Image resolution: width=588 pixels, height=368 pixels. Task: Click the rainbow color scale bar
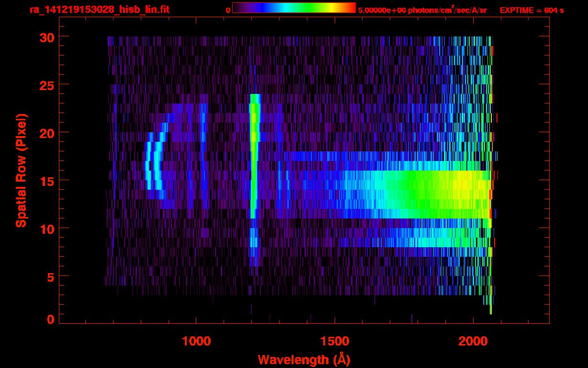(294, 8)
